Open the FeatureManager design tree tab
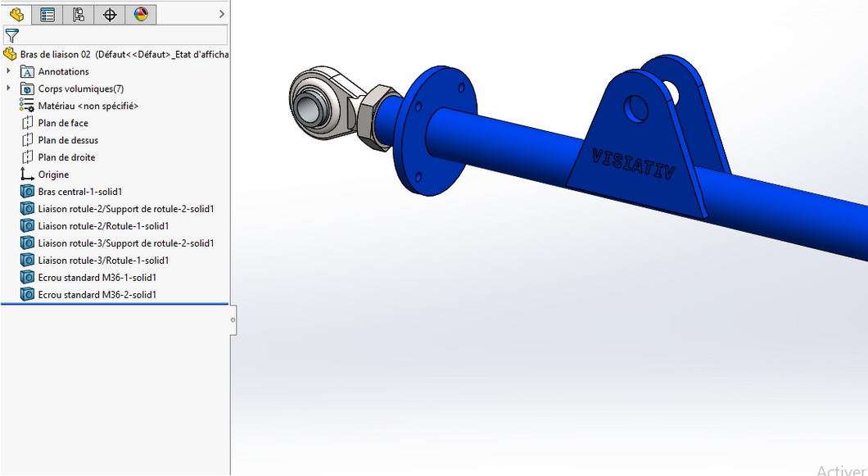 (16, 15)
